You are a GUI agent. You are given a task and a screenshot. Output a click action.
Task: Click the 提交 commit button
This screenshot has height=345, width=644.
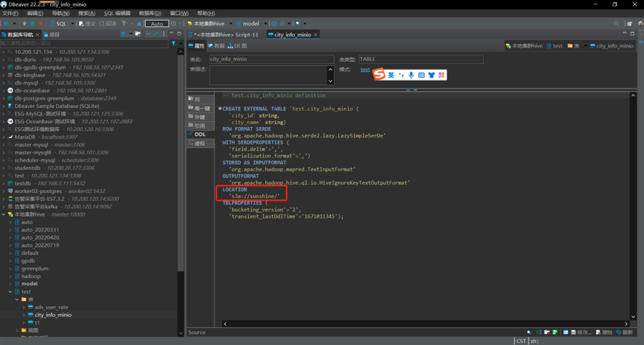(x=87, y=23)
